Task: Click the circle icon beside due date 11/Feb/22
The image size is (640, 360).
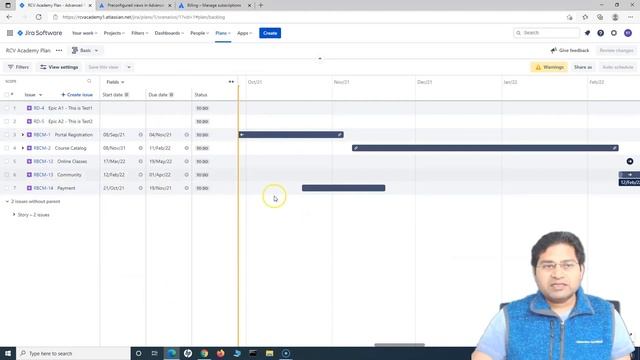Action: coord(187,148)
